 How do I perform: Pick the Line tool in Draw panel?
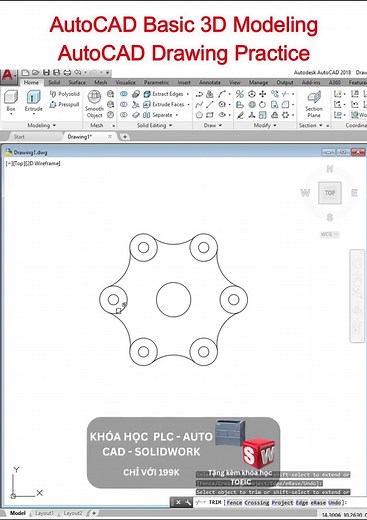210,105
